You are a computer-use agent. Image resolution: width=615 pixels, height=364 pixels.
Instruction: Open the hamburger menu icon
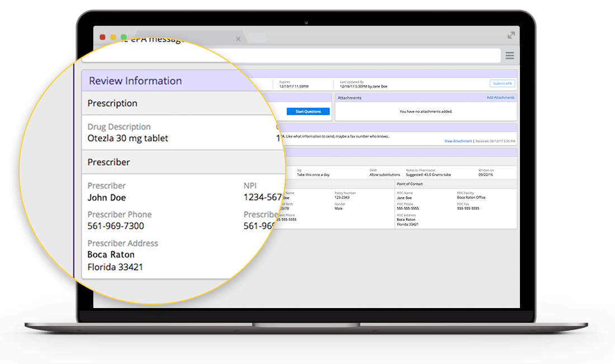point(509,55)
